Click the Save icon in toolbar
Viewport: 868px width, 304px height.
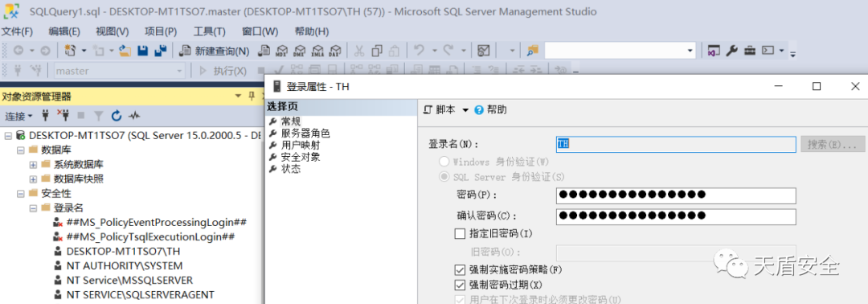click(x=143, y=51)
